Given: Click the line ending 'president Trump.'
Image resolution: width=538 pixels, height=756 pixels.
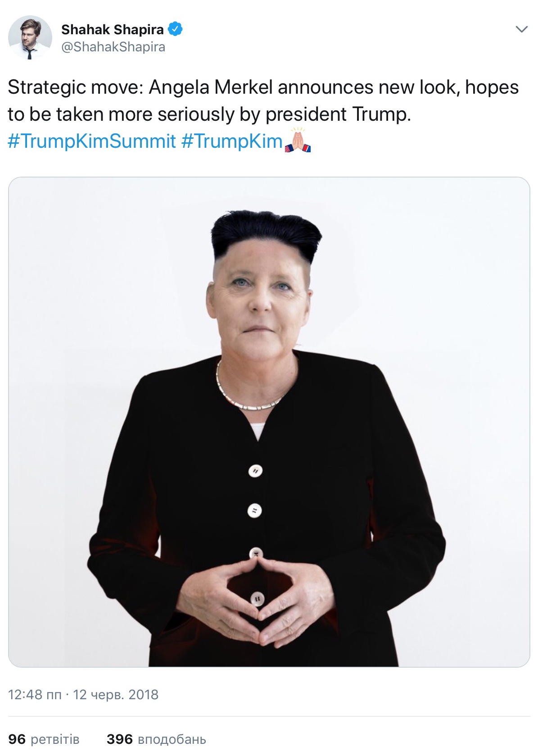Looking at the screenshot, I should pyautogui.click(x=209, y=114).
